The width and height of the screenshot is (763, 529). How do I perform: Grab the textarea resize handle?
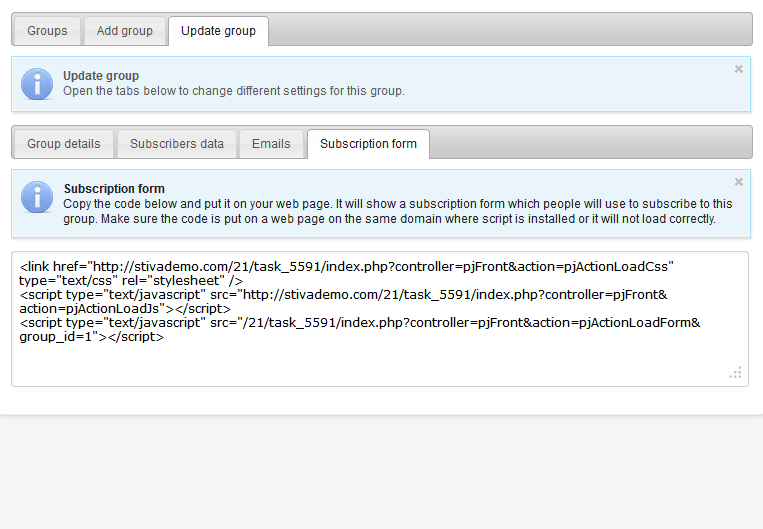point(735,373)
